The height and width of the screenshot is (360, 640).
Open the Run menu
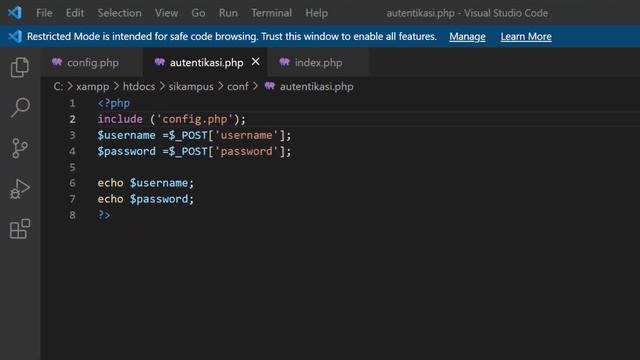click(x=228, y=13)
